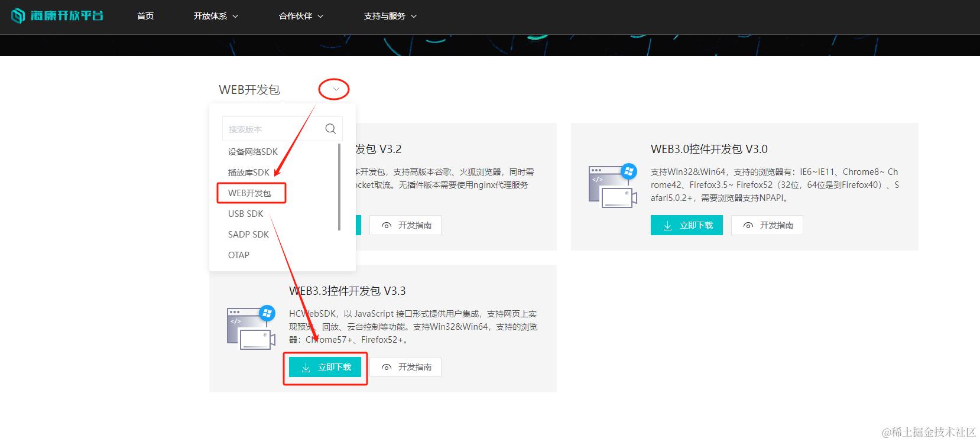The height and width of the screenshot is (442, 980).
Task: Click the 海康开放平台 logo
Action: [58, 16]
